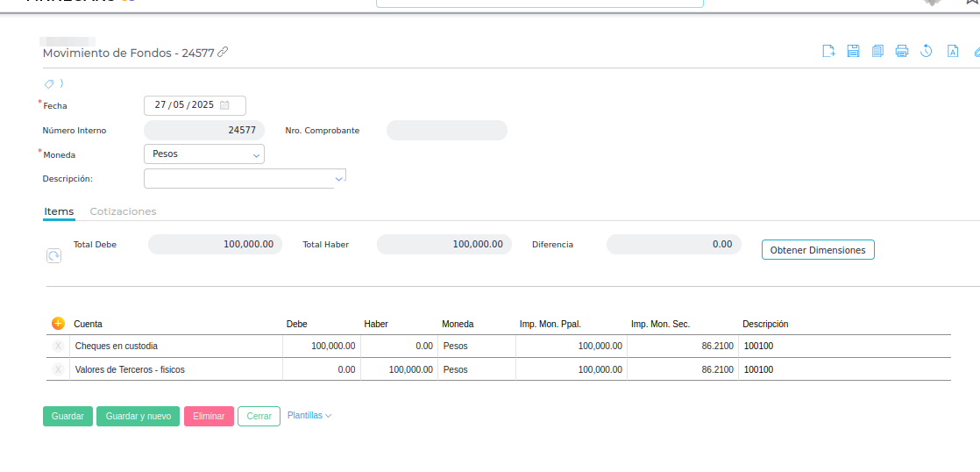Delete the Valores de Terceros row

(x=58, y=370)
